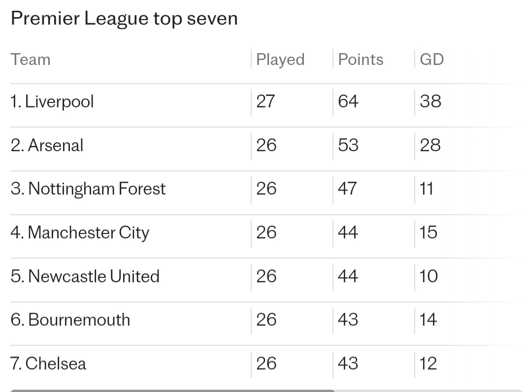The image size is (532, 392).
Task: Select the Team column header
Action: coord(31,60)
